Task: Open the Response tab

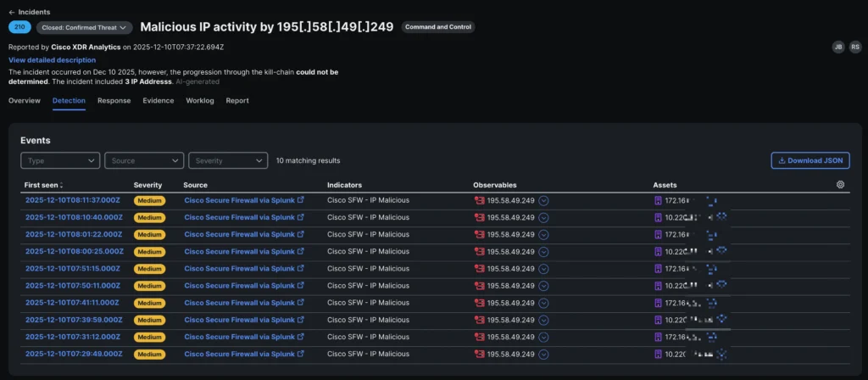Action: [114, 101]
